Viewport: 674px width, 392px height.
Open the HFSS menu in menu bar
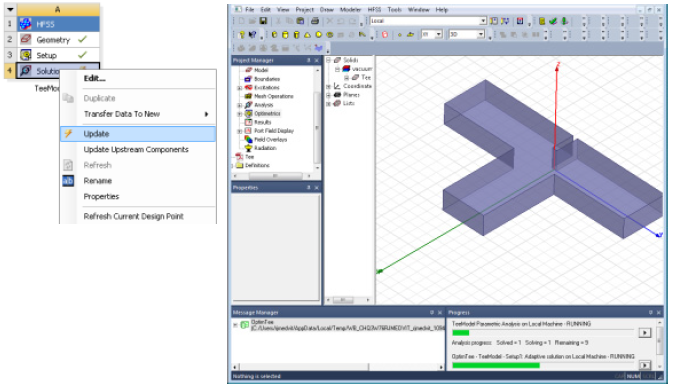click(374, 9)
